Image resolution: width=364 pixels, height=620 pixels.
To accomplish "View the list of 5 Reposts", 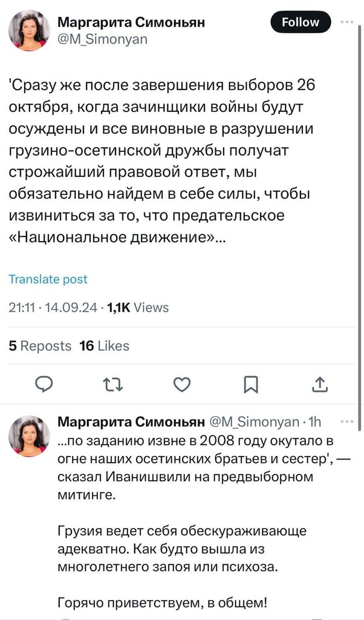I will coord(40,346).
